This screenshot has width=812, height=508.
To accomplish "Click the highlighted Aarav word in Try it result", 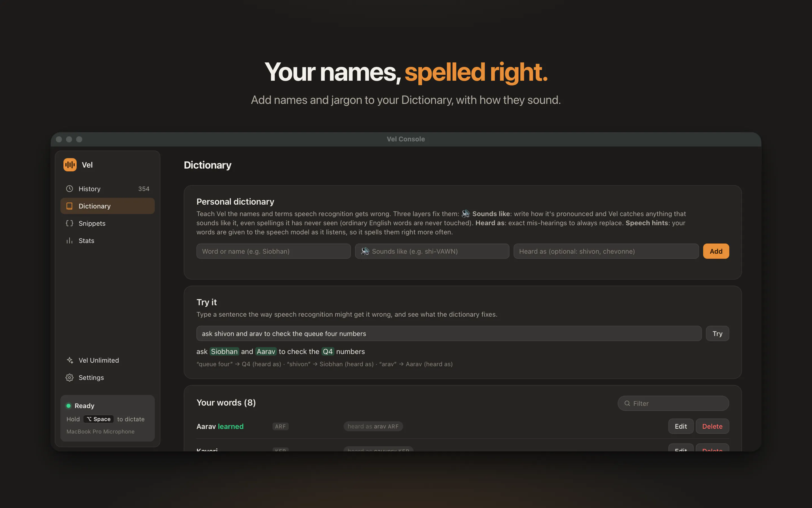I will [x=266, y=351].
